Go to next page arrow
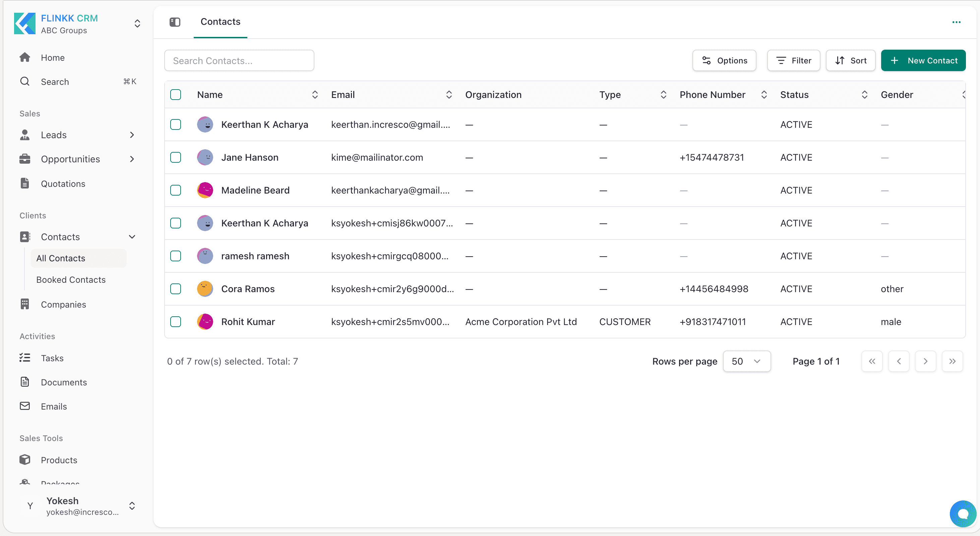Image resolution: width=980 pixels, height=536 pixels. click(925, 361)
